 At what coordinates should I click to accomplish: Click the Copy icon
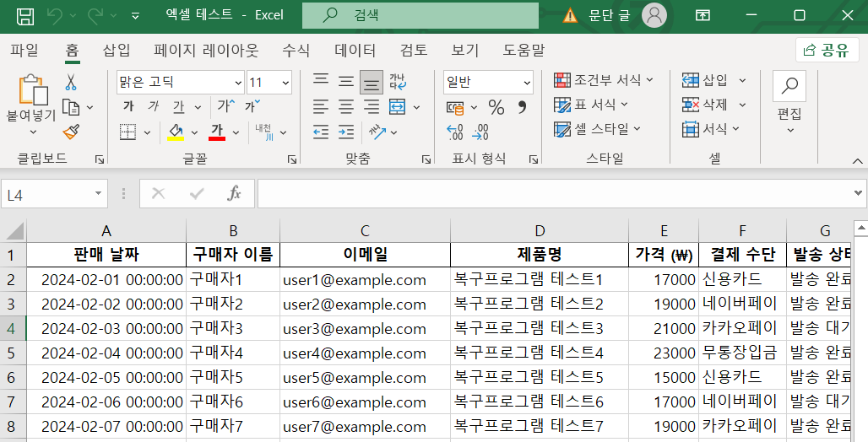click(71, 107)
